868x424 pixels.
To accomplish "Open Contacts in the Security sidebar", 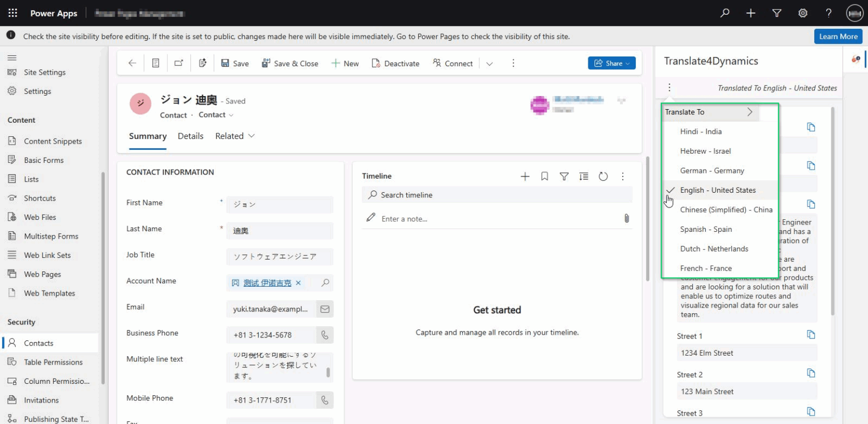I will coord(40,343).
